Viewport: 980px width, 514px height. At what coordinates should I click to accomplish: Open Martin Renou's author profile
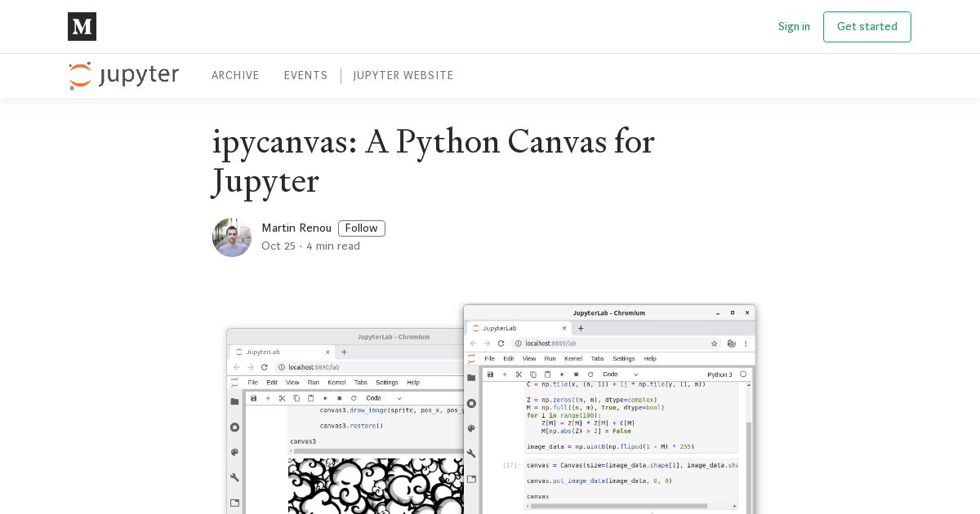pos(296,228)
